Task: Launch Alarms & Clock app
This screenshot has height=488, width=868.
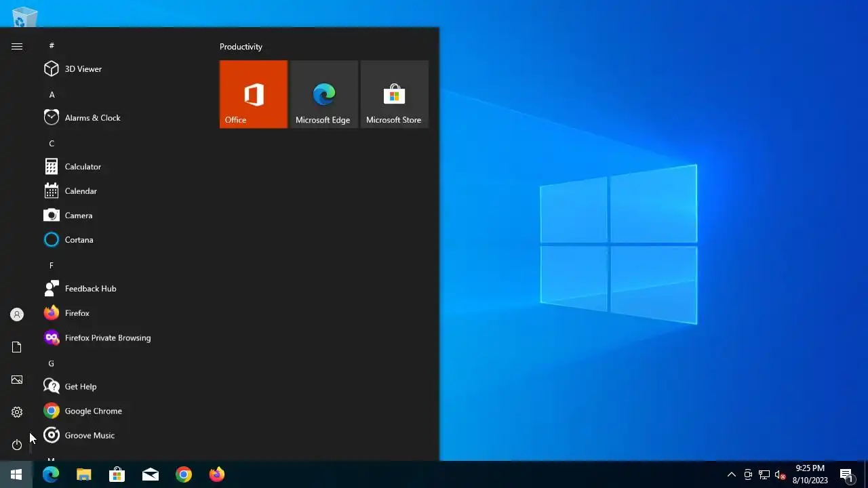Action: (x=122, y=118)
